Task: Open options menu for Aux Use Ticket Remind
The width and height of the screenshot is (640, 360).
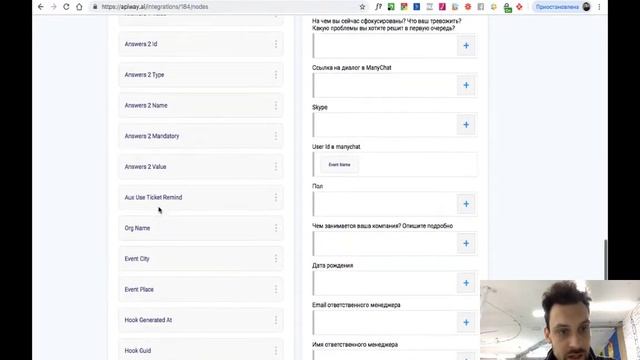Action: [x=276, y=197]
